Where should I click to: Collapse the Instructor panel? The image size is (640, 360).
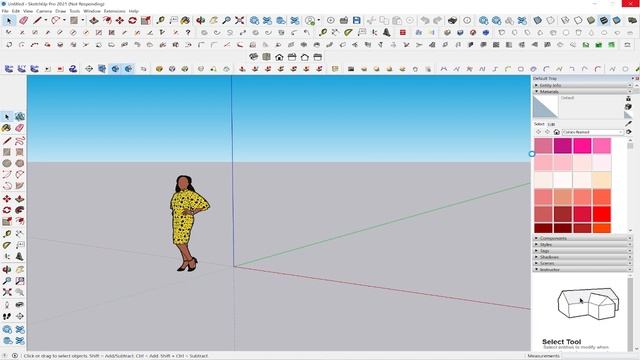tap(582, 269)
